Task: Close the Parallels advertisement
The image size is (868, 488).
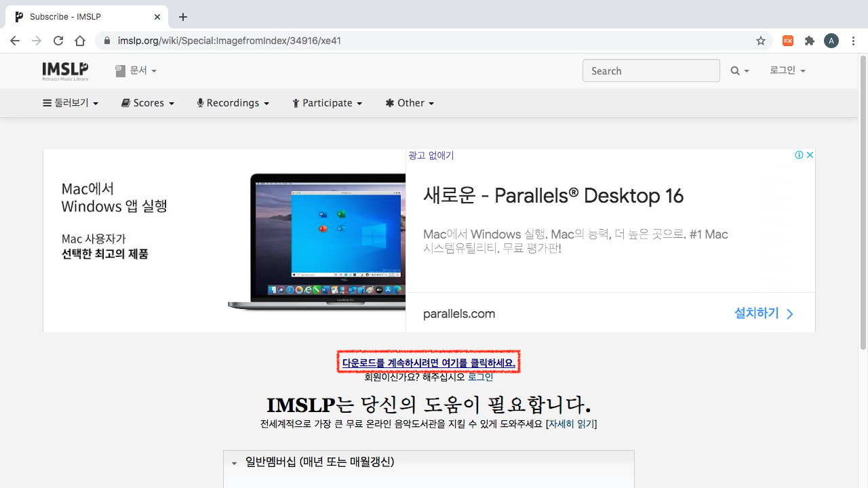Action: [810, 155]
